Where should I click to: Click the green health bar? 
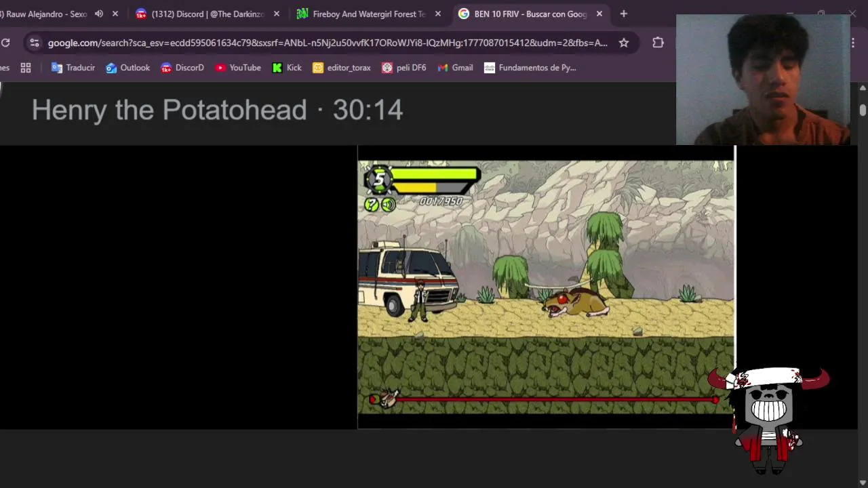435,175
